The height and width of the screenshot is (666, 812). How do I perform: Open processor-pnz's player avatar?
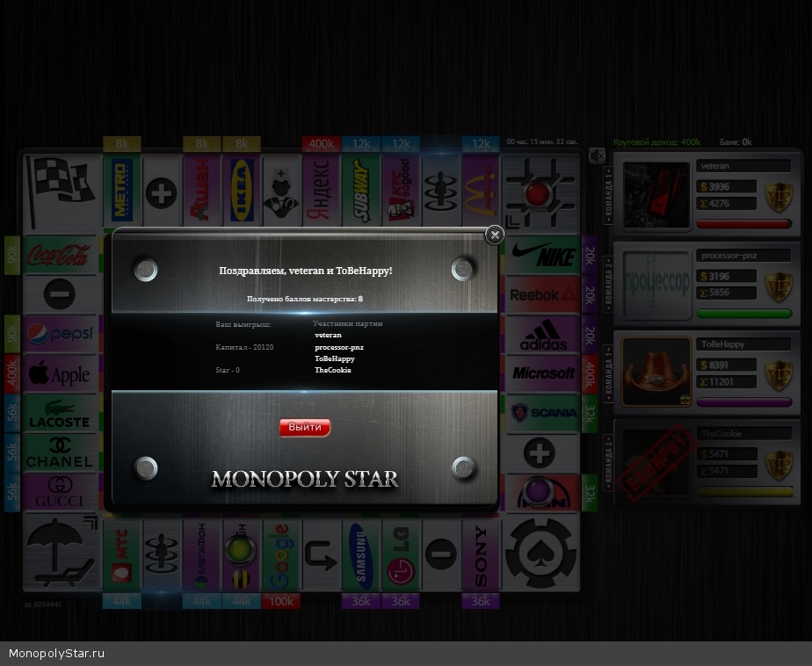656,285
